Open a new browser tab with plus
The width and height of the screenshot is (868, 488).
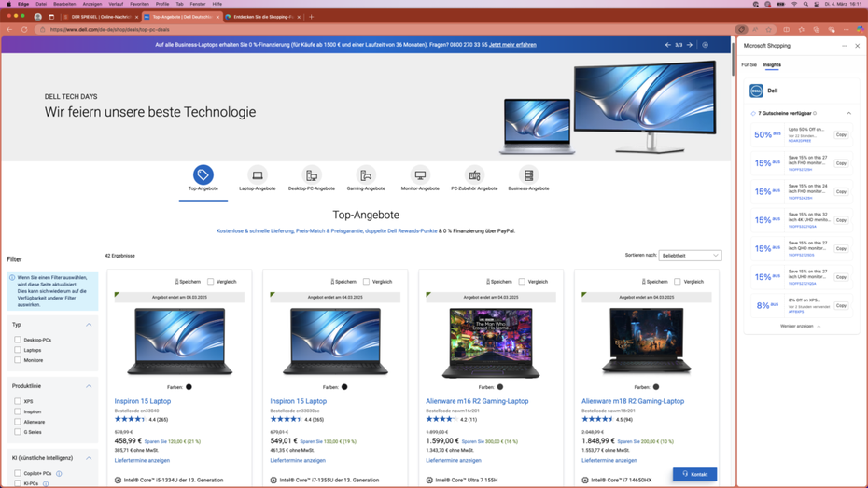pos(311,17)
